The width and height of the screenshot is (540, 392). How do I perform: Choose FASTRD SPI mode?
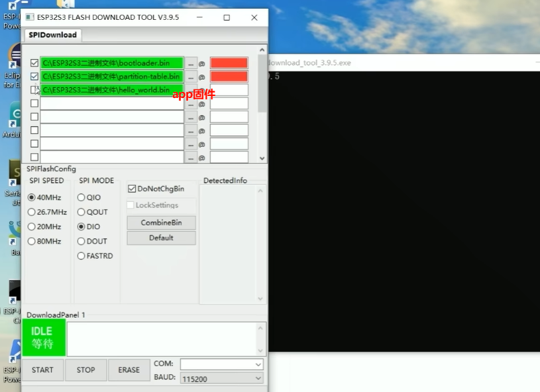pos(81,256)
